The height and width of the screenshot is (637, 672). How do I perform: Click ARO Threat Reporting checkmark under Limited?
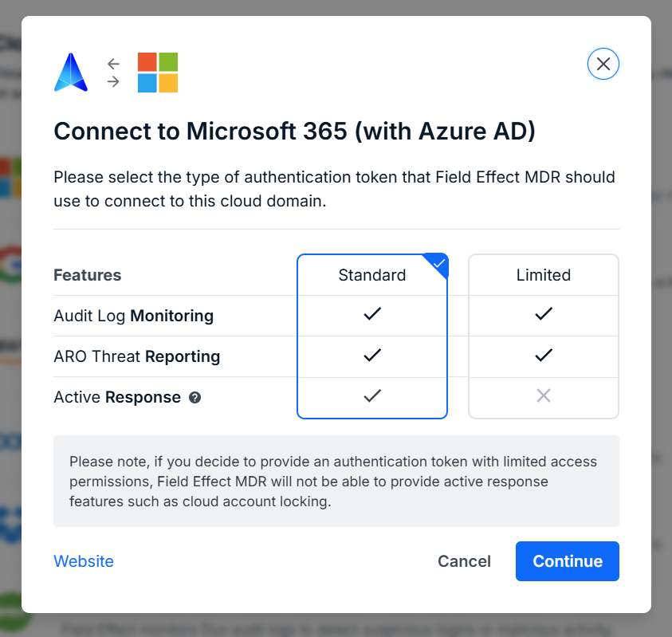tap(544, 355)
